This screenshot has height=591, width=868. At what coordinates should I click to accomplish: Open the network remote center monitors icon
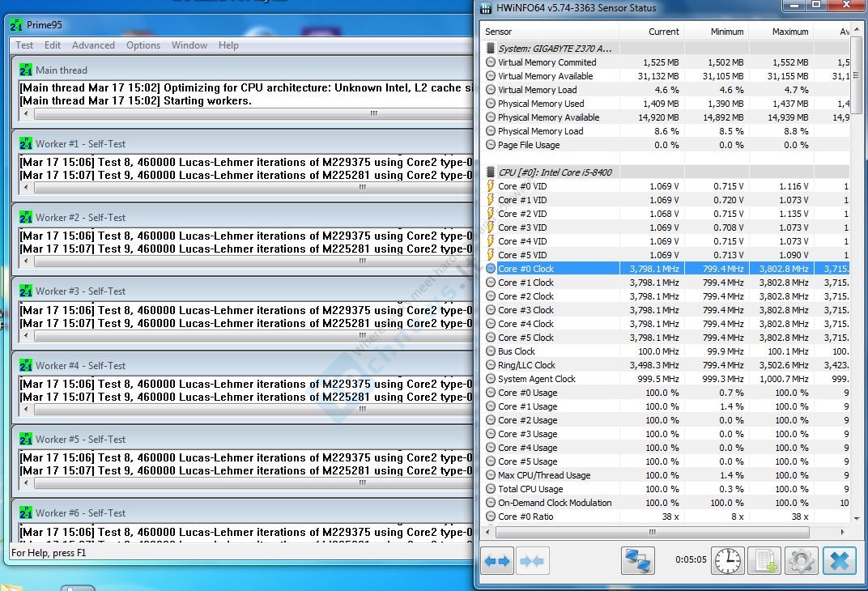(638, 560)
